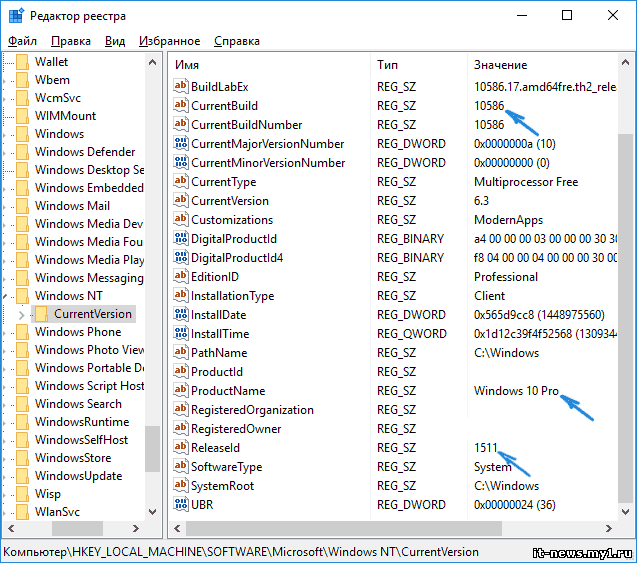Select the CurrentVersion '6.3' value
This screenshot has height=563, width=637.
(481, 201)
